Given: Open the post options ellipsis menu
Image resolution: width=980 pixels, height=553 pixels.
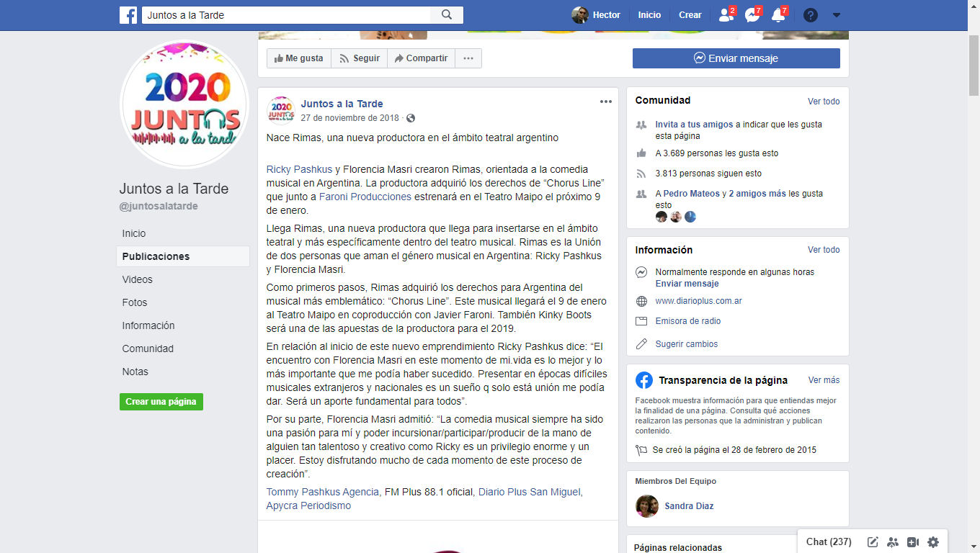Looking at the screenshot, I should pos(606,102).
